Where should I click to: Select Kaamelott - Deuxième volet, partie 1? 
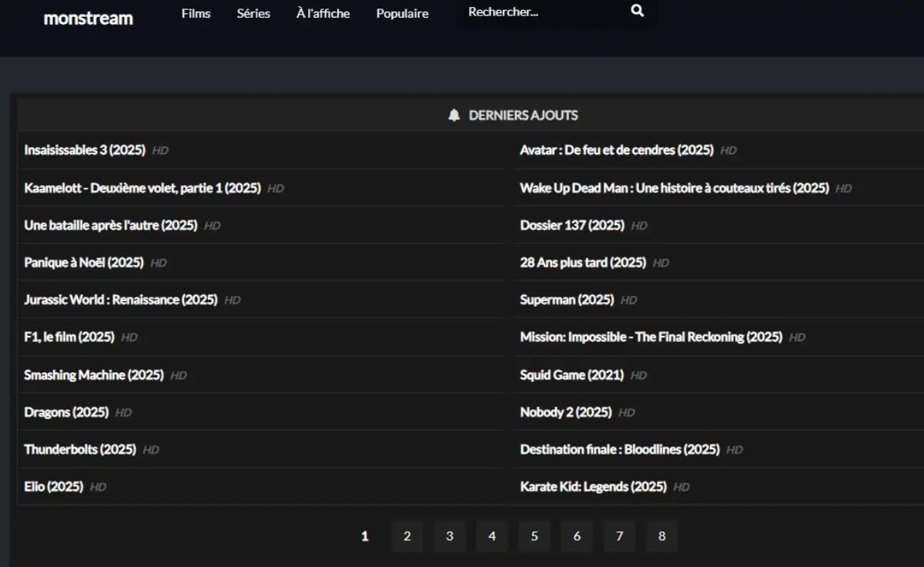[x=142, y=188]
